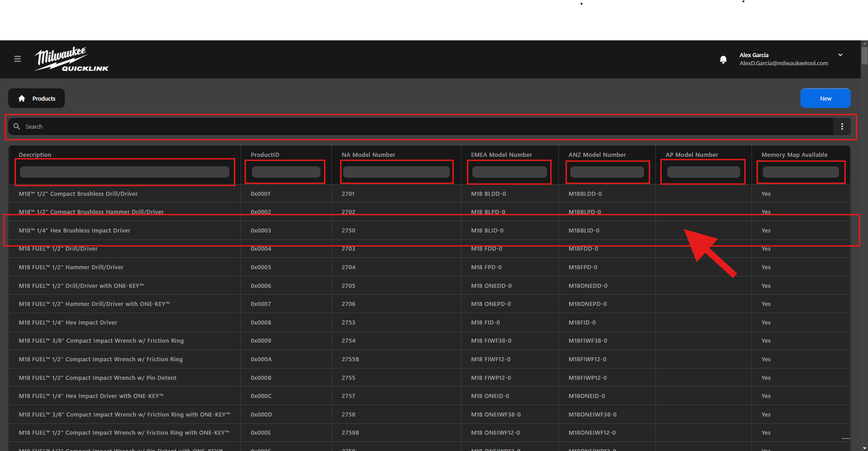Click NA model number 2755B
Image resolution: width=868 pixels, height=451 pixels.
coord(350,359)
